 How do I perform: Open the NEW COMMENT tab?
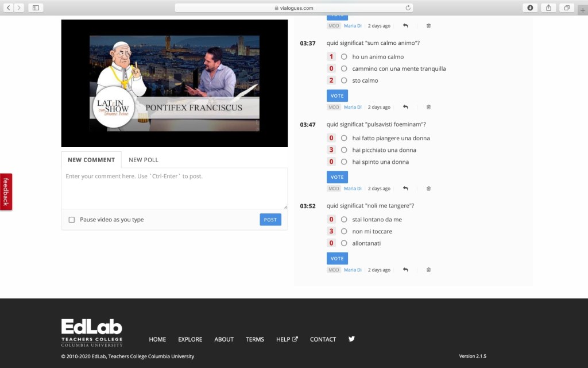(91, 160)
